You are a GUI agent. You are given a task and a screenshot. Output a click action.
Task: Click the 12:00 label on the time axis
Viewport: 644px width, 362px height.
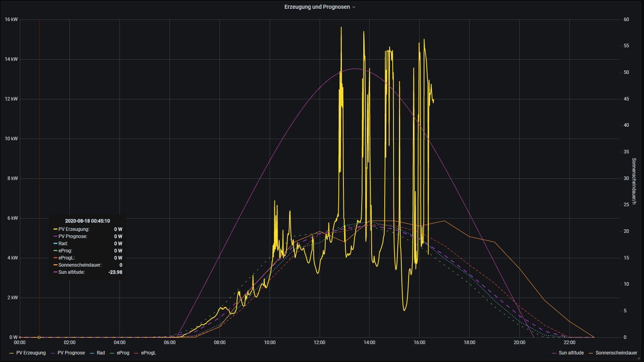point(319,343)
